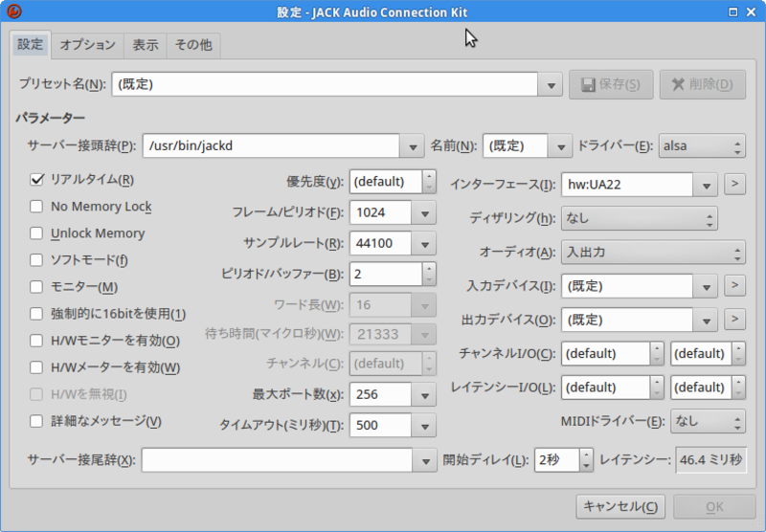766x532 pixels.
Task: Click the QjackCtl app icon in title bar
Action: tap(14, 11)
